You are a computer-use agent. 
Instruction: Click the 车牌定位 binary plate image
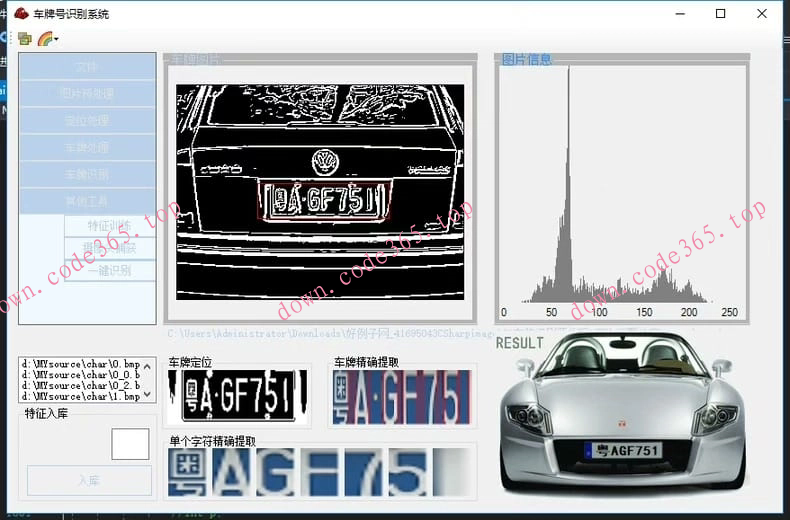tap(238, 397)
